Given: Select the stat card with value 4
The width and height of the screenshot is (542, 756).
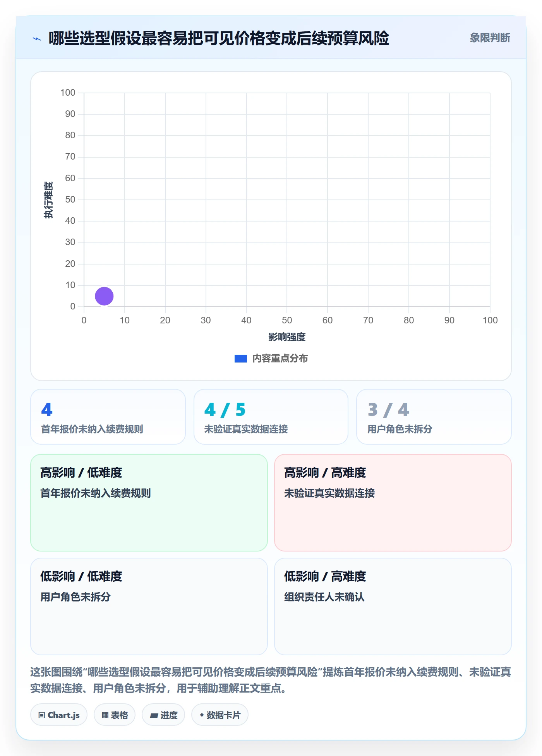Looking at the screenshot, I should coord(108,417).
